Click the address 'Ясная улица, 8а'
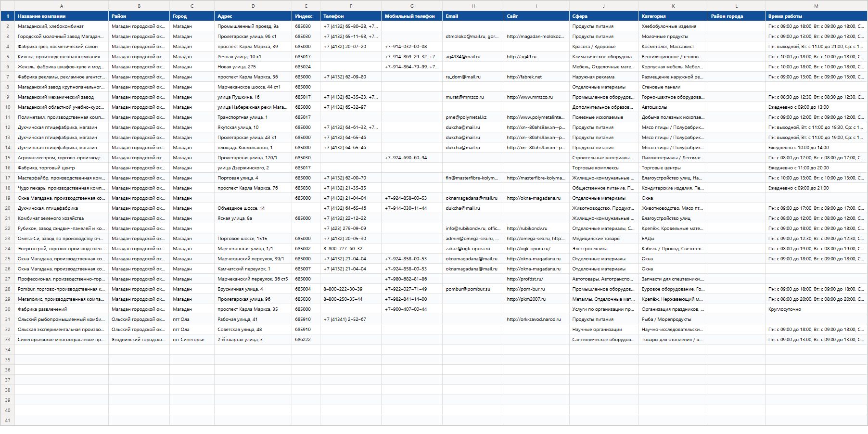 coord(253,218)
